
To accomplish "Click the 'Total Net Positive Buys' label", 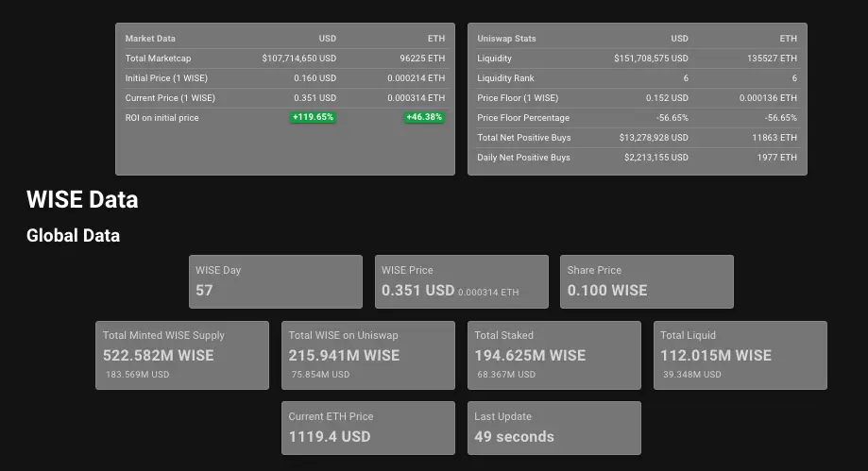I will (x=524, y=137).
